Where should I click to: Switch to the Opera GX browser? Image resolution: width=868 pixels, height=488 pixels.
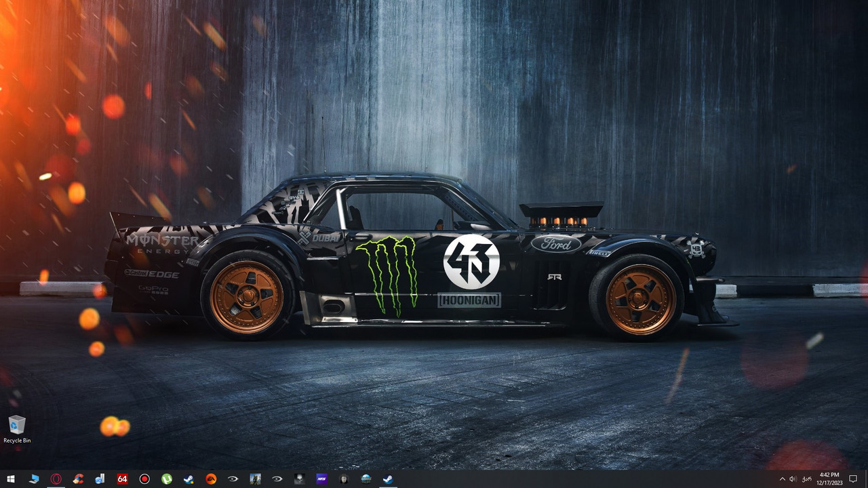click(x=56, y=479)
